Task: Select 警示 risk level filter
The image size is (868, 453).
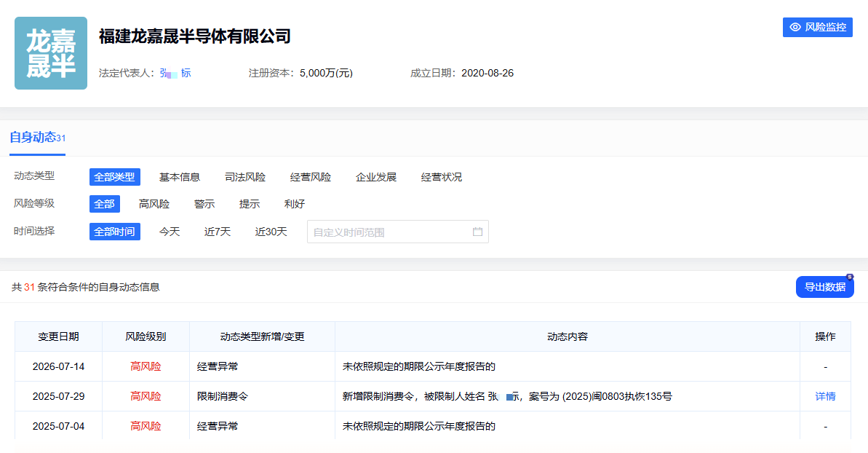Action: (204, 204)
